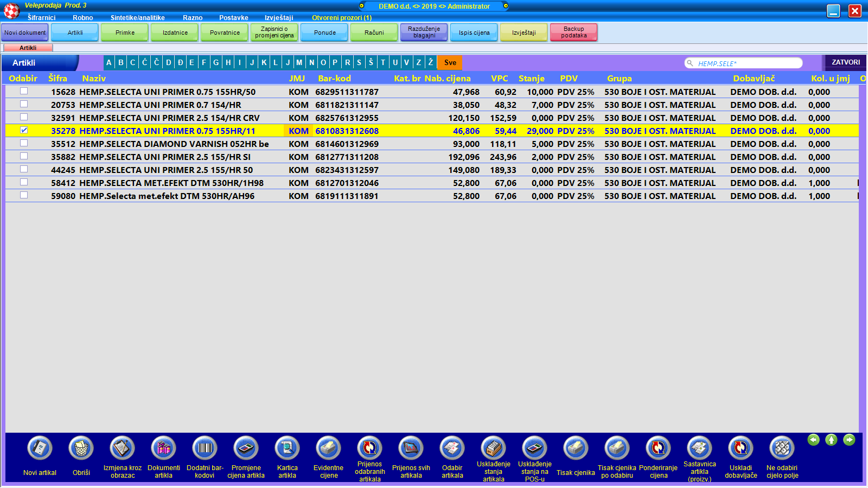
Task: Expand the Otvoreni prozori (1) menu
Action: point(342,18)
